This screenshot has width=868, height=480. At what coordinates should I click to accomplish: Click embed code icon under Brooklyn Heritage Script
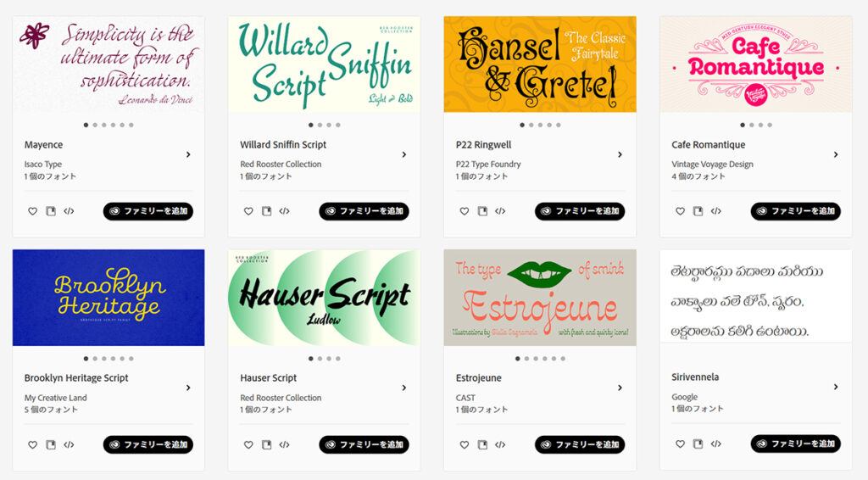pyautogui.click(x=69, y=444)
